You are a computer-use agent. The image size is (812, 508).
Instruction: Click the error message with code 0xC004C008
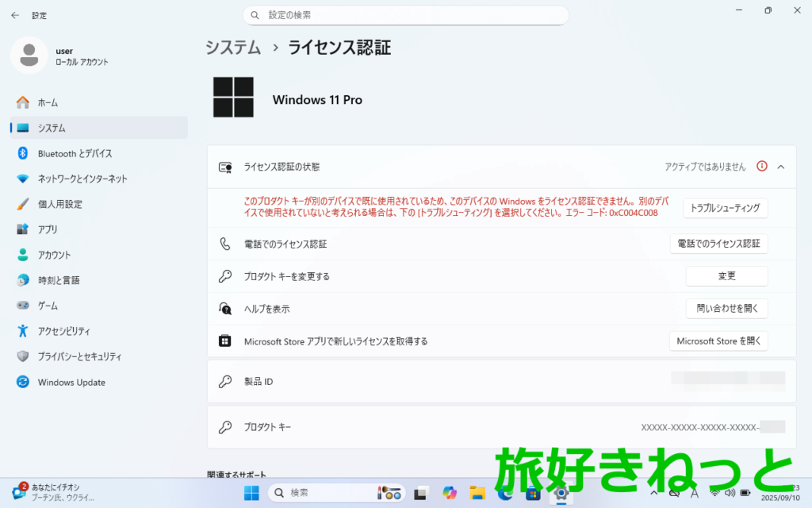(456, 207)
